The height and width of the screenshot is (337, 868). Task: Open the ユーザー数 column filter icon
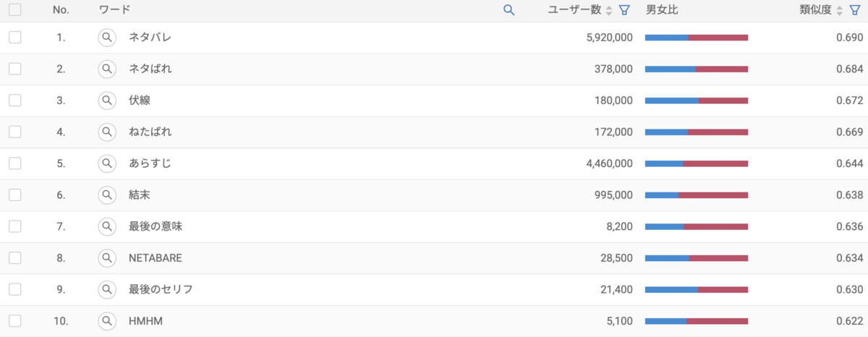pyautogui.click(x=625, y=10)
